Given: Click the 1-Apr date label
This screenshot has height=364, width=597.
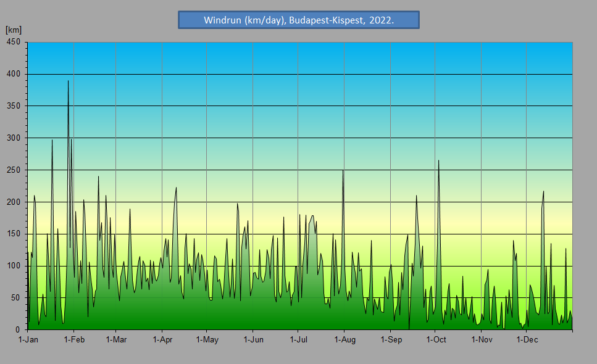Looking at the screenshot, I should click(x=162, y=339).
